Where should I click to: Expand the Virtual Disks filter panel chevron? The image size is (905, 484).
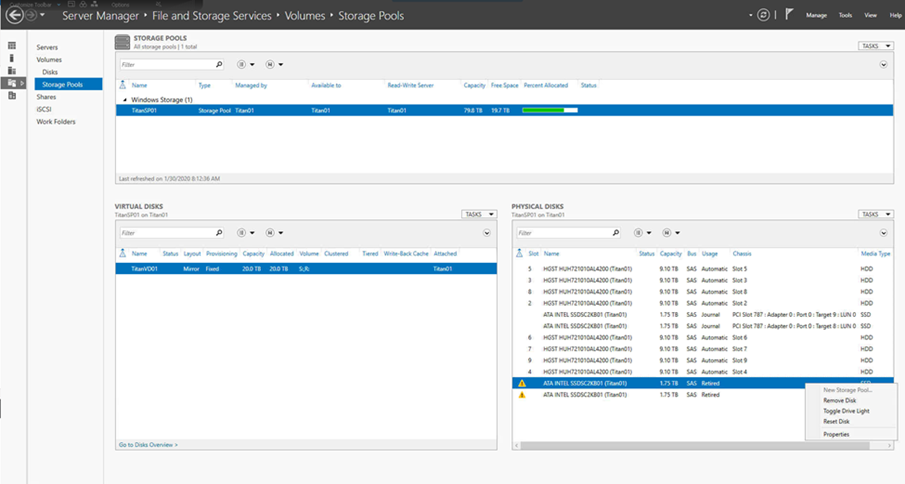coord(487,233)
